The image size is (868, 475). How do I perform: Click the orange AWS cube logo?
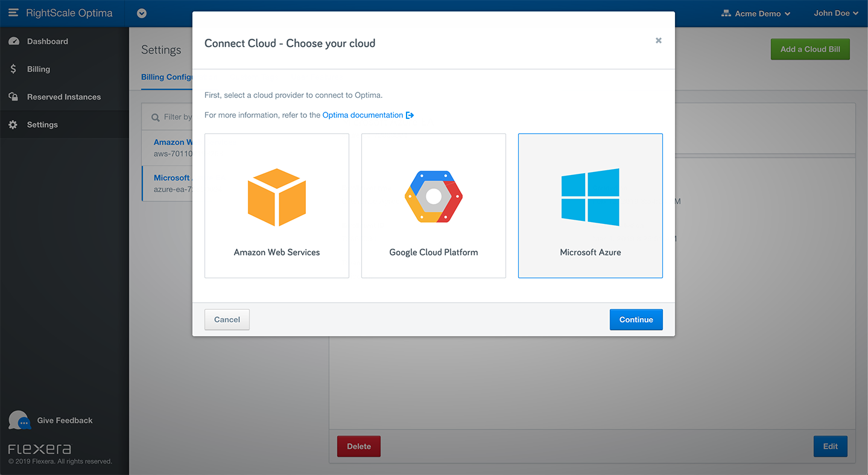(277, 197)
